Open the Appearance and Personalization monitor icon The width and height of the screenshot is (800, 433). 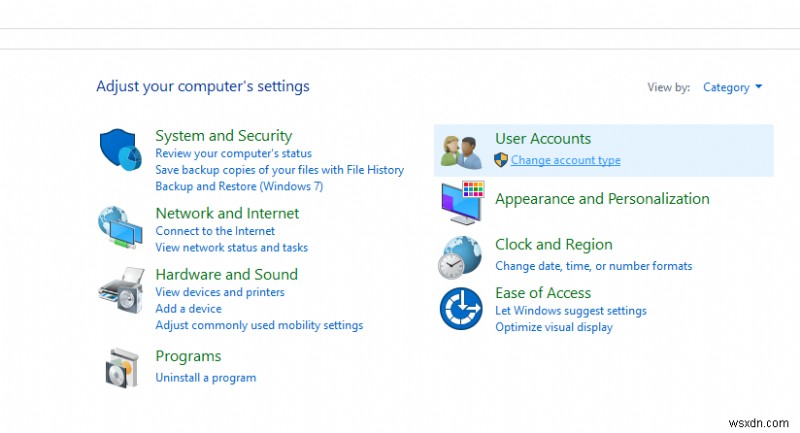pyautogui.click(x=462, y=203)
